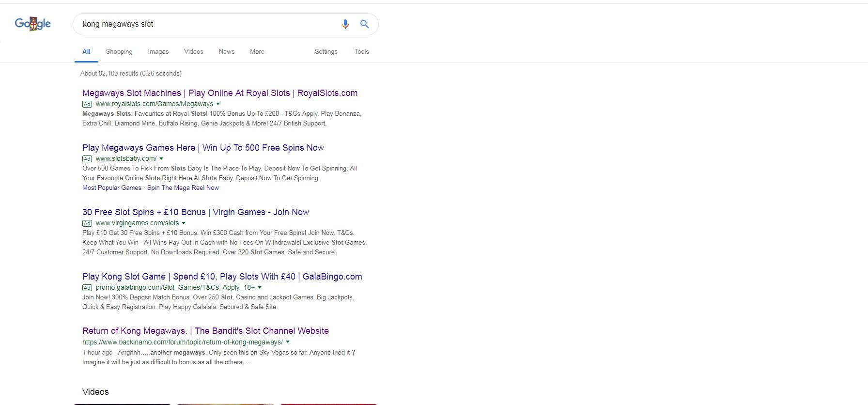Click the 'Videos' section heading

pos(95,392)
